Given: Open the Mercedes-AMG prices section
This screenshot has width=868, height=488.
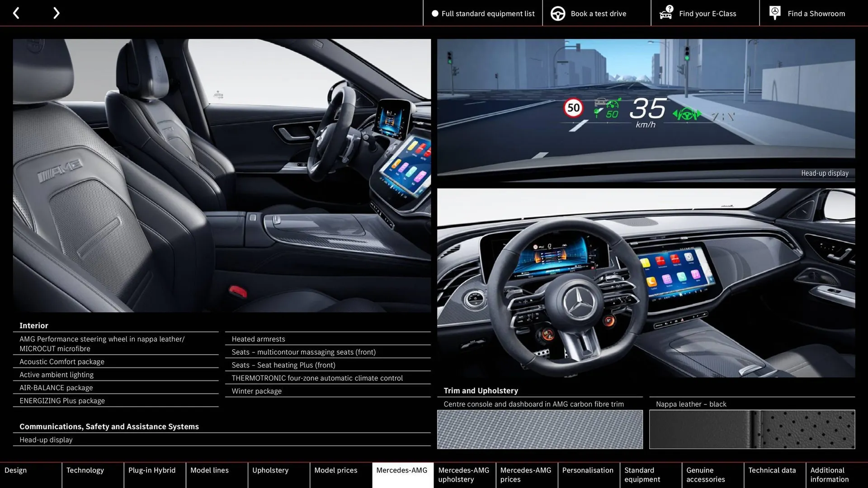Looking at the screenshot, I should point(526,474).
